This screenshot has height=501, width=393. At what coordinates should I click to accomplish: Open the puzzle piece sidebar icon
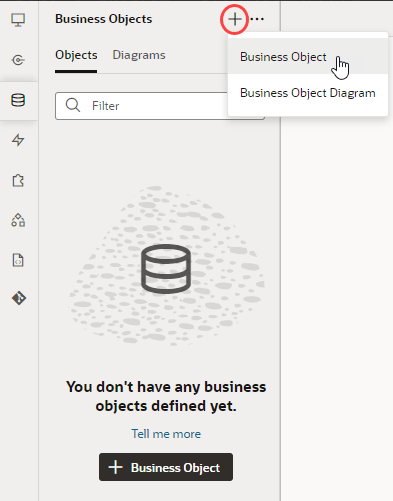click(x=18, y=180)
